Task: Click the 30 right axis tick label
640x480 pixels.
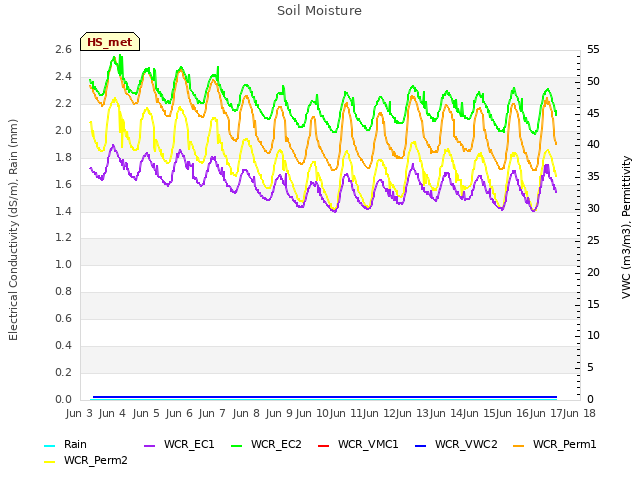Action: pos(593,208)
